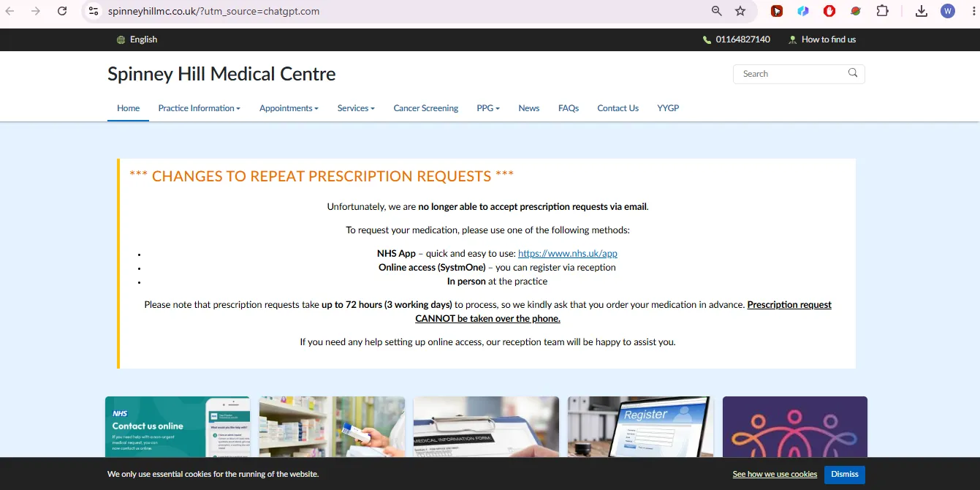
Task: Open the pharmacy medicine shelf card
Action: [333, 427]
